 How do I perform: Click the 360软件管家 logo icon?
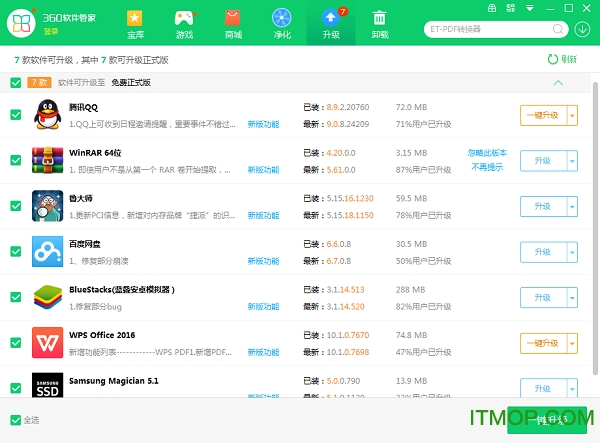21,23
